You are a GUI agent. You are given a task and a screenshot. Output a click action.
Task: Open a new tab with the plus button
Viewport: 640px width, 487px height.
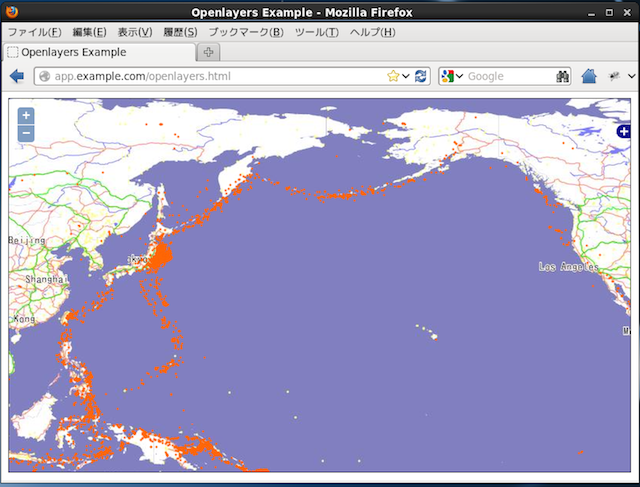tap(208, 52)
